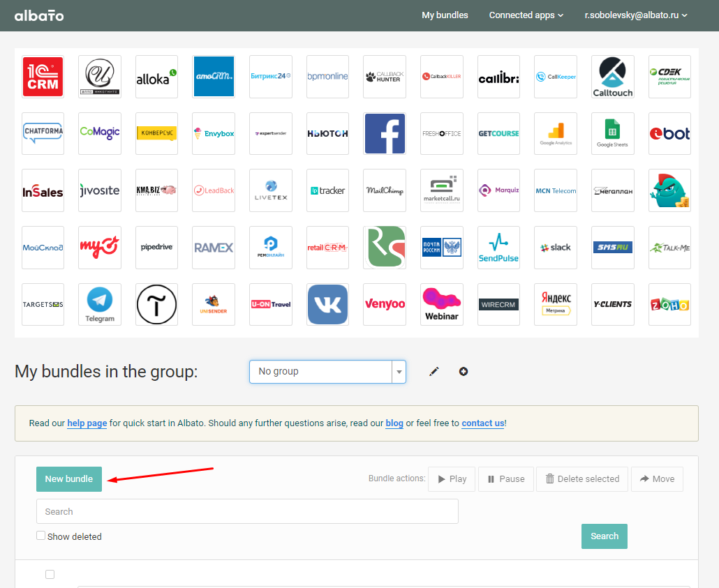Open the 1C CRM integration tile
The image size is (719, 588).
(x=43, y=77)
